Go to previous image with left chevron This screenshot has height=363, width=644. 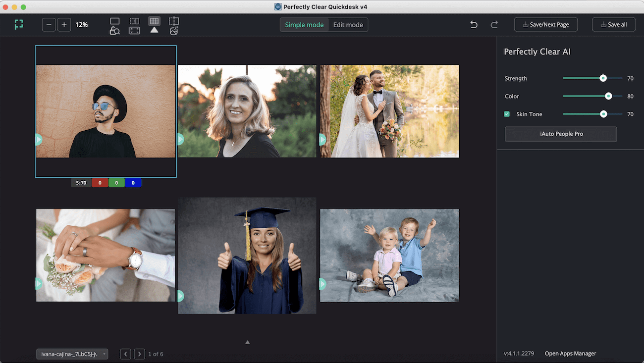click(126, 354)
